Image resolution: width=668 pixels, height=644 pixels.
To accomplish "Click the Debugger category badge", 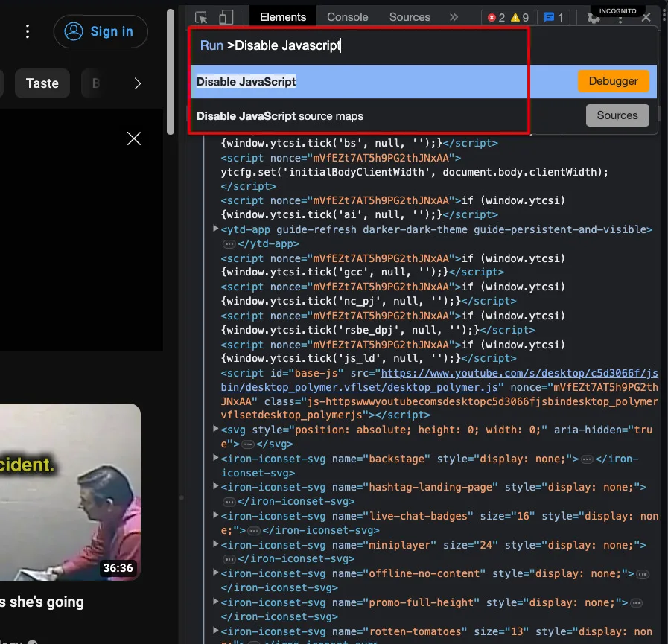I will tap(613, 81).
